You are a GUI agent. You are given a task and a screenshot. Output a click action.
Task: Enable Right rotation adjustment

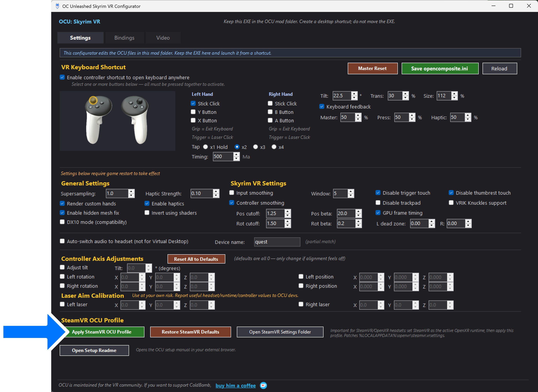[x=62, y=286]
